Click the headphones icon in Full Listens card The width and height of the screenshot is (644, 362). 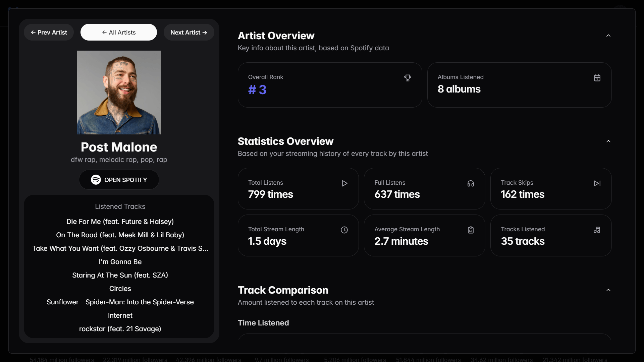[x=471, y=183]
